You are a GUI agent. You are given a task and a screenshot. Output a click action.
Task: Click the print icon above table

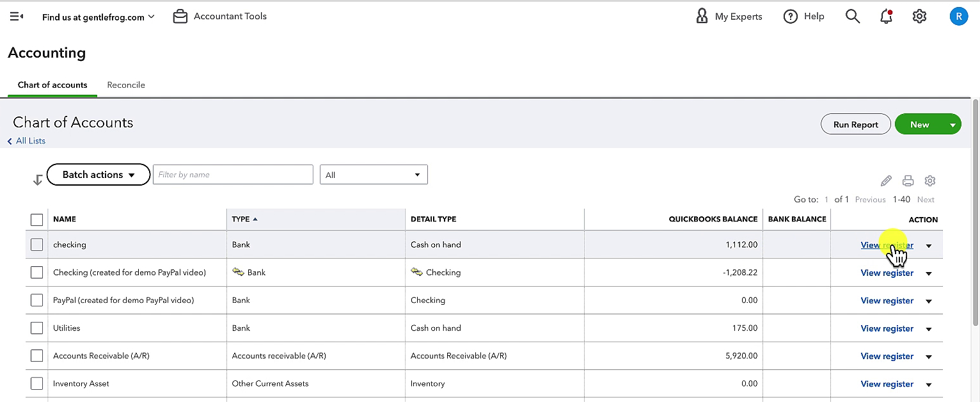tap(908, 181)
